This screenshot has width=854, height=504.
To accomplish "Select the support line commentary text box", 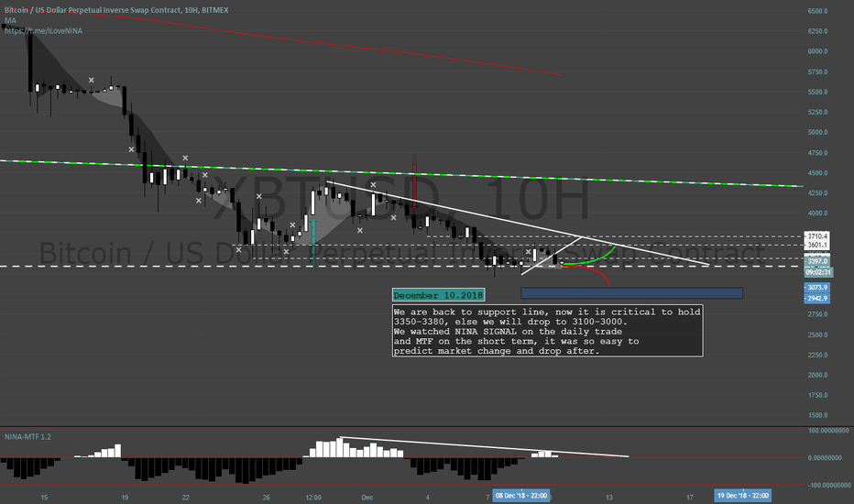I will click(x=547, y=331).
